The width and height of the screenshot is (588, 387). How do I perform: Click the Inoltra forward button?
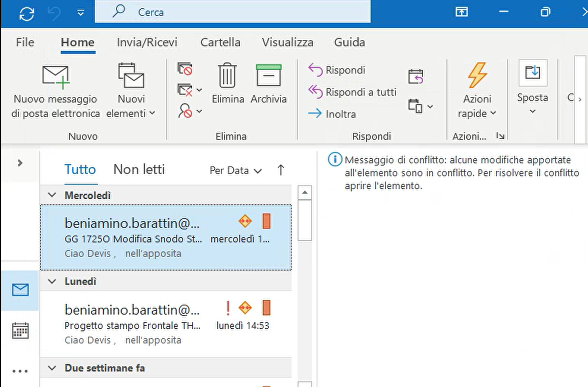point(332,114)
